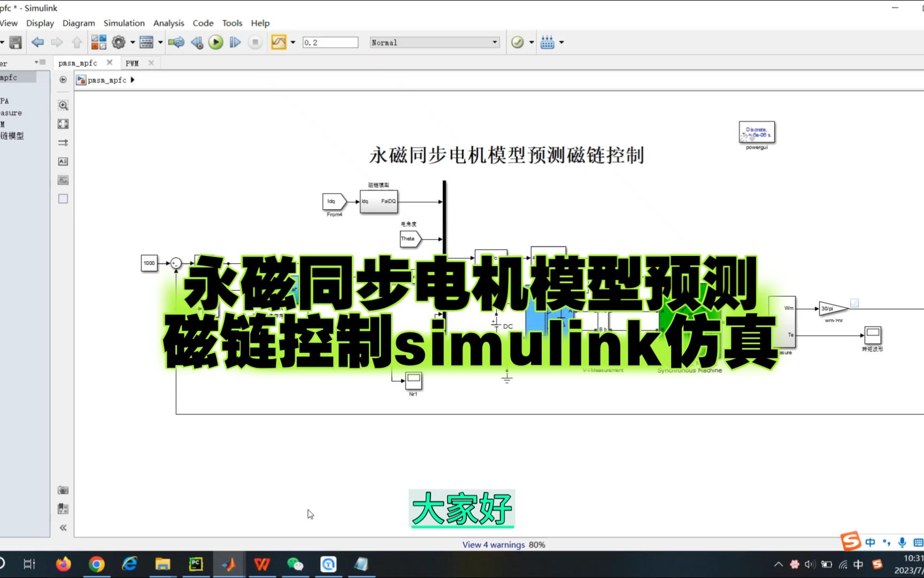Viewport: 924px width, 578px height.
Task: Toggle sample time display arrows icon
Action: (63, 143)
